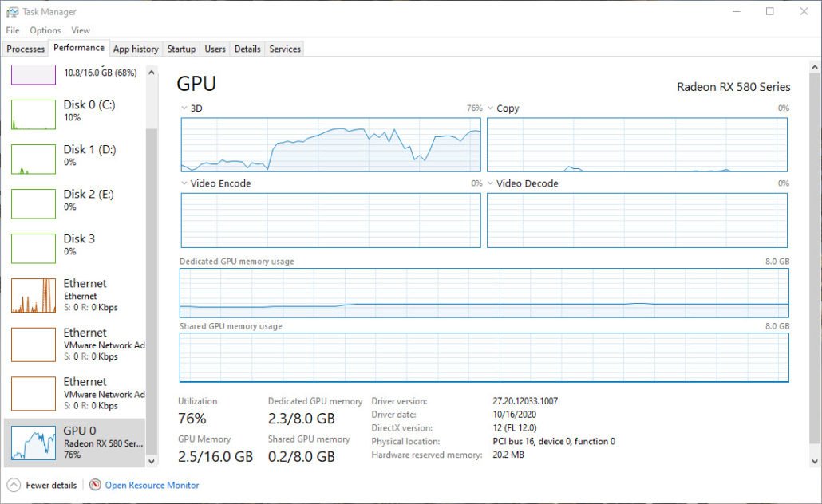Viewport: 822px width, 504px height.
Task: Select Disk 1 (D:) in the performance sidebar
Action: 76,157
